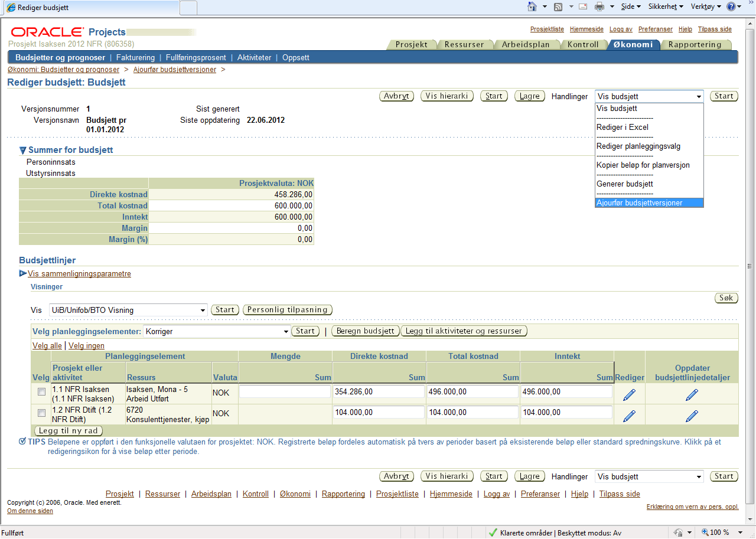Open Oppsett subtab

coord(296,58)
